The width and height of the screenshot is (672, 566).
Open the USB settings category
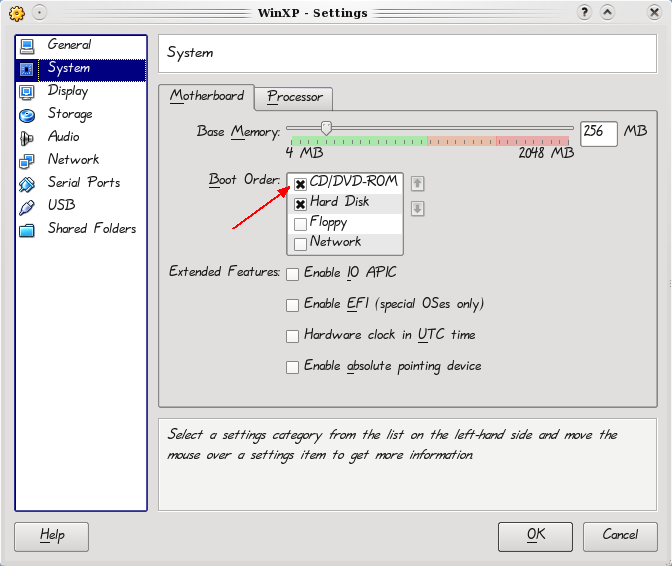(81, 207)
